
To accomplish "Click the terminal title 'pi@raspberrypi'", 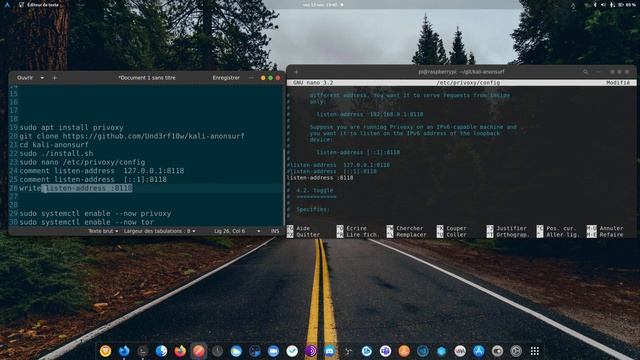I will click(x=461, y=72).
